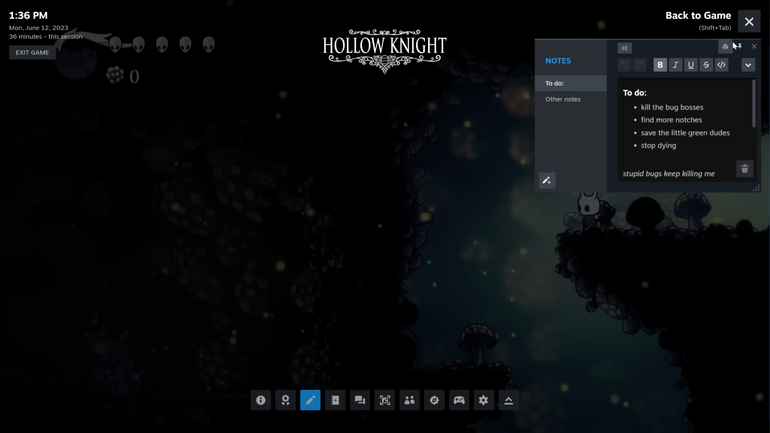Open the web browser compass icon
This screenshot has width=770, height=433.
click(x=434, y=400)
